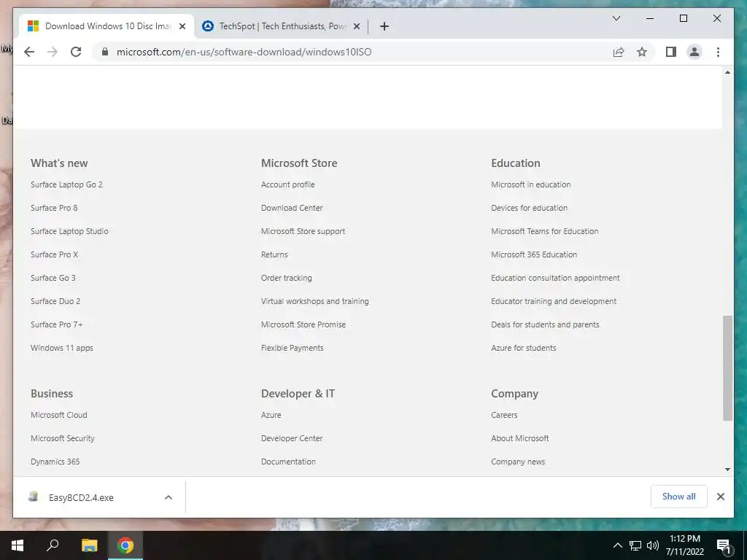
Task: Open the Chrome three-dot menu
Action: pos(718,52)
